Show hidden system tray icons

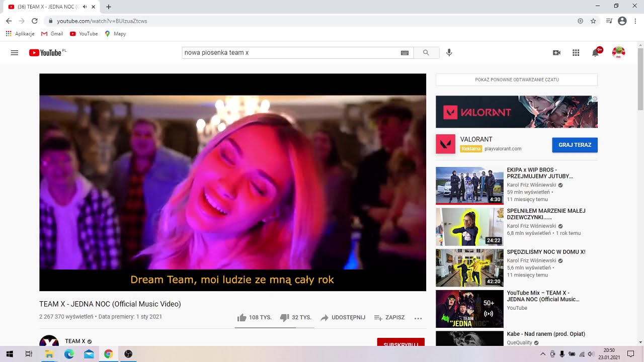tap(543, 354)
